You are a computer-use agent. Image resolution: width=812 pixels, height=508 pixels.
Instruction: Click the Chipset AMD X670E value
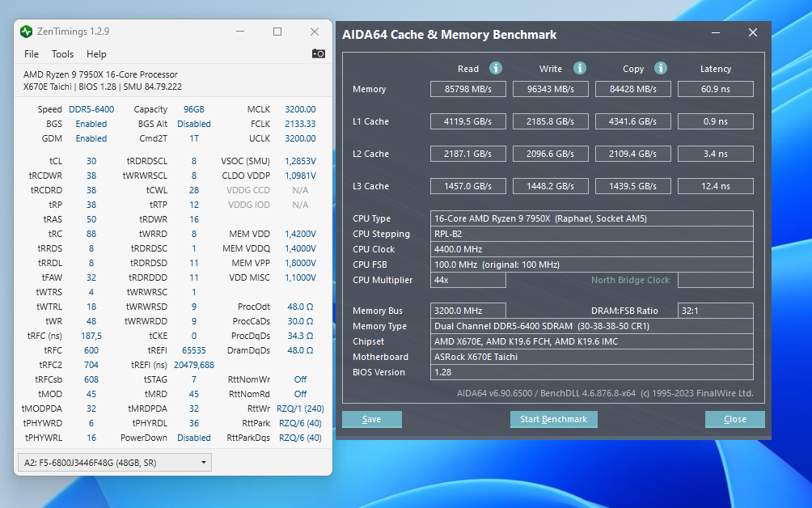point(592,341)
